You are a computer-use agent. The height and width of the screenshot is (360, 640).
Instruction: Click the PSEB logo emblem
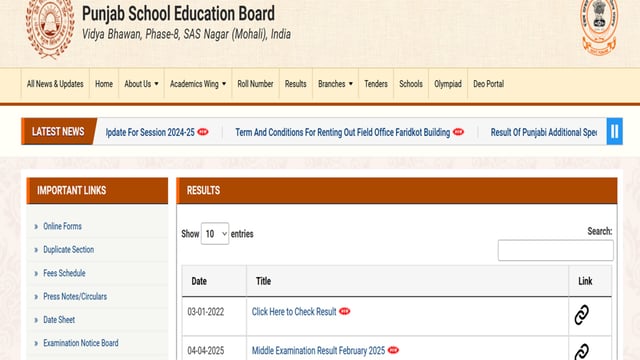click(50, 29)
